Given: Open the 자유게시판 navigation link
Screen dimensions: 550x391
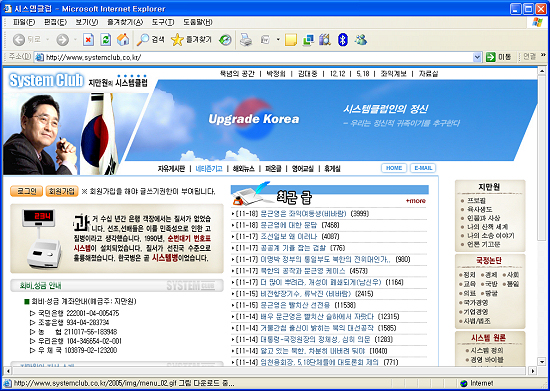Looking at the screenshot, I should 171,169.
